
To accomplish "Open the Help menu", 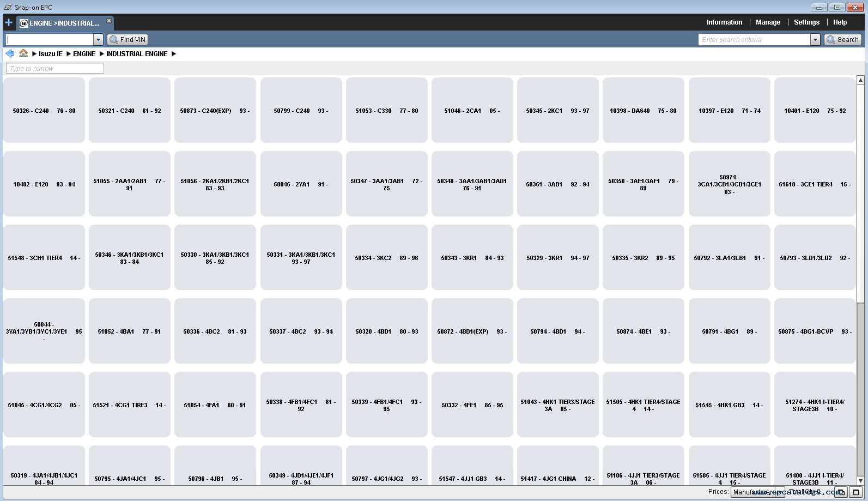I will [x=840, y=22].
